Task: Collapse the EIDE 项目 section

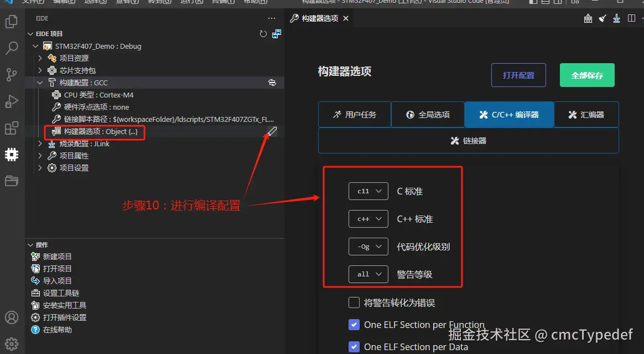Action: coord(30,34)
